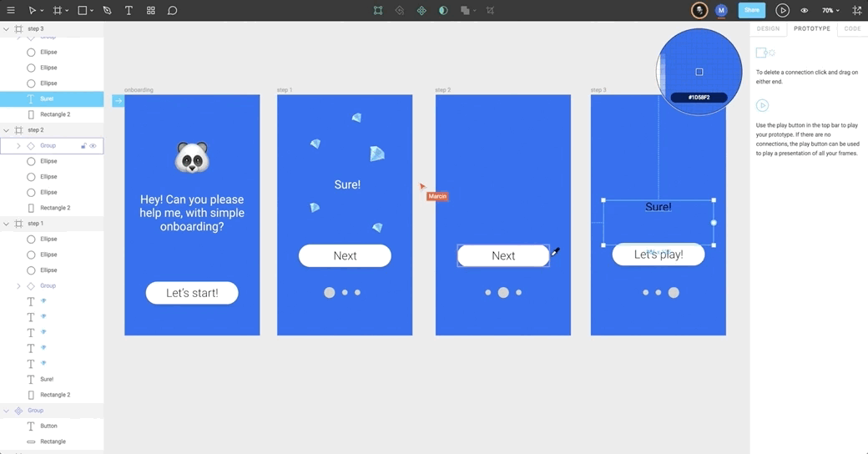Screen dimensions: 868x454
Task: Click the Boolean Union icon
Action: point(465,11)
